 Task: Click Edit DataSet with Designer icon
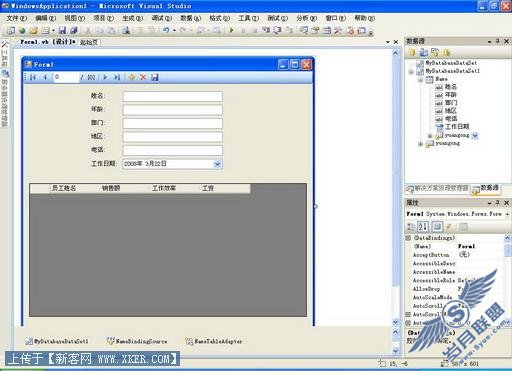point(424,52)
